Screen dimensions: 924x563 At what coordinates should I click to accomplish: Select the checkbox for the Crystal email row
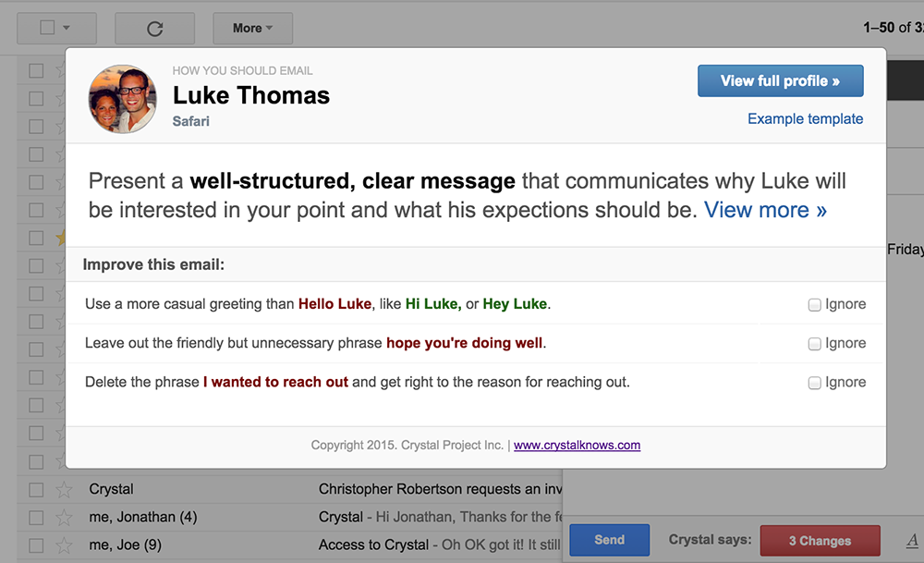tap(37, 489)
